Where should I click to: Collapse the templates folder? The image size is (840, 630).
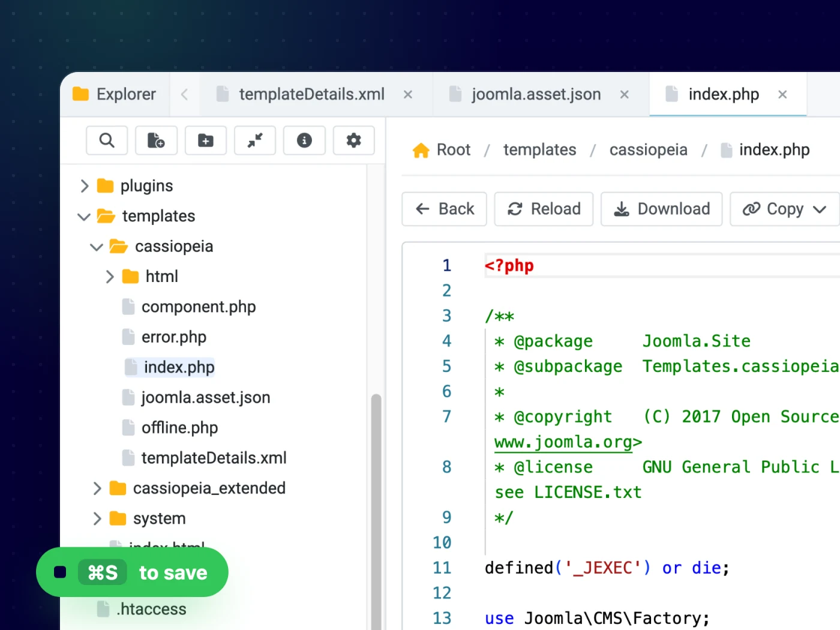pyautogui.click(x=84, y=217)
